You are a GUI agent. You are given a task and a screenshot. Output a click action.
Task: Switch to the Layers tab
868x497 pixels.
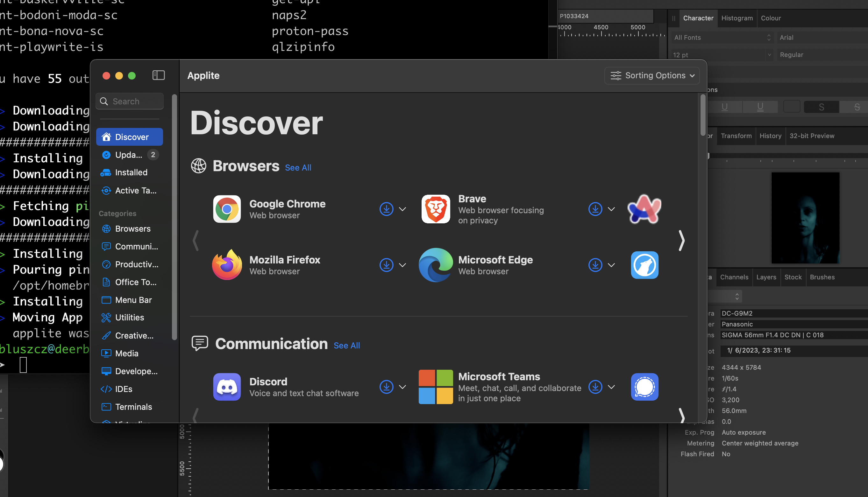pos(766,277)
